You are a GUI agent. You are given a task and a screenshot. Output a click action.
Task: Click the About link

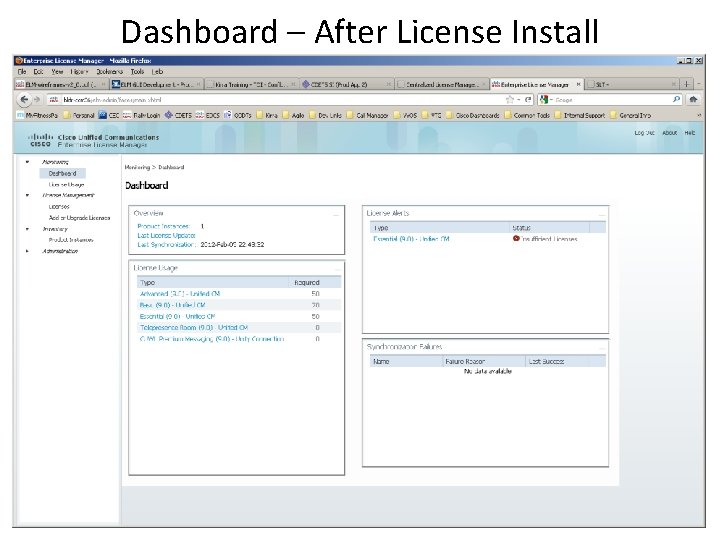[x=669, y=133]
